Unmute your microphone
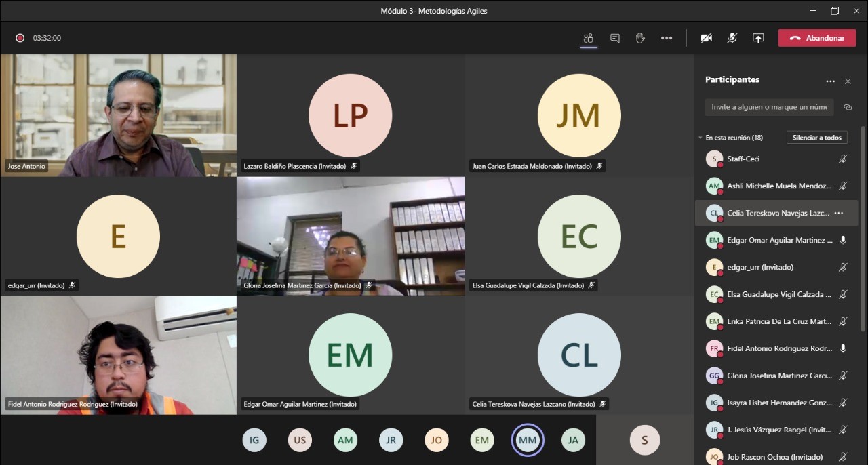This screenshot has height=465, width=868. [732, 38]
